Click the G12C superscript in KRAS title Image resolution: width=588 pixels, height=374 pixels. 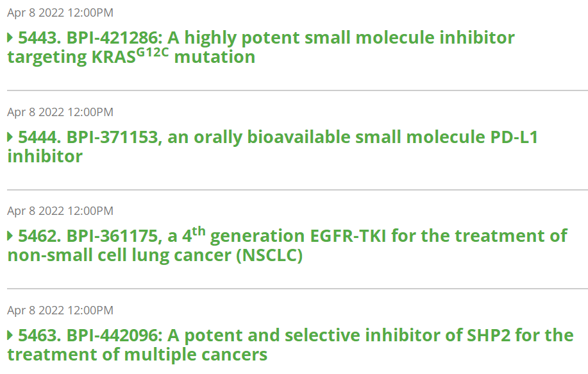[x=152, y=51]
